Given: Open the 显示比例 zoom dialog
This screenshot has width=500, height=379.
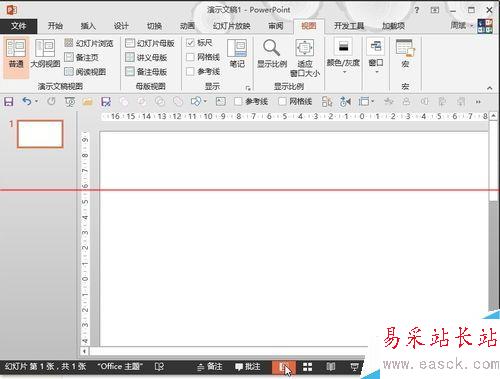Looking at the screenshot, I should click(x=272, y=53).
